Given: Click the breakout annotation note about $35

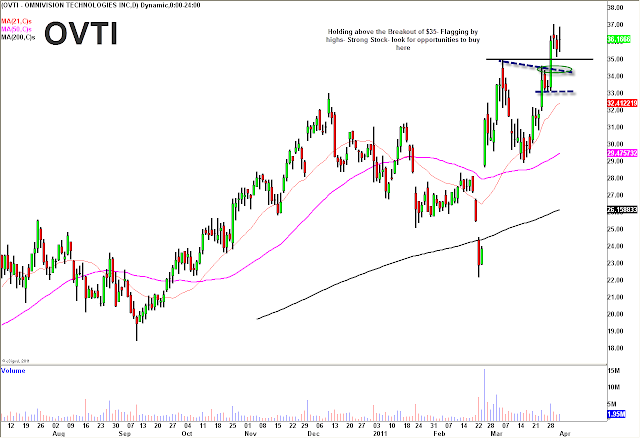Looking at the screenshot, I should [x=403, y=40].
